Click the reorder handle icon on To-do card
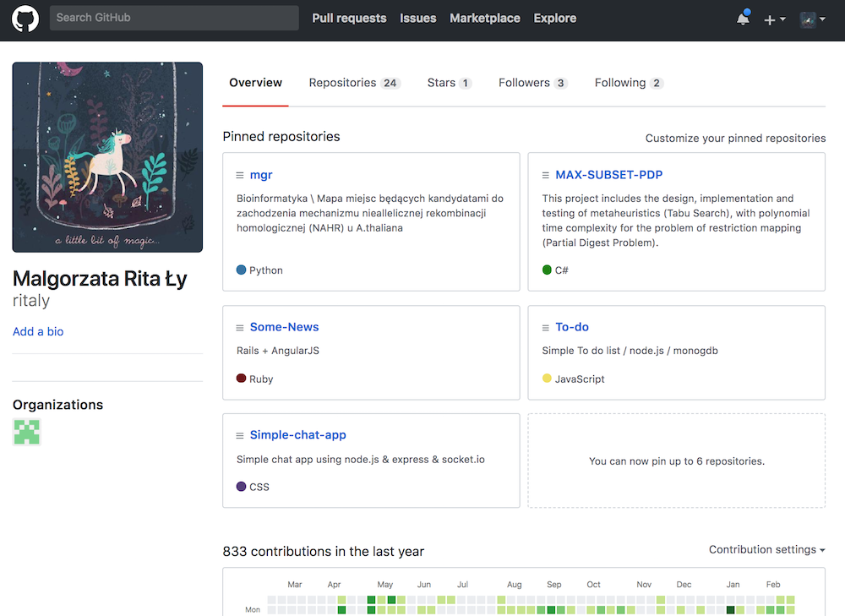Screen dimensions: 845x616 [545, 328]
